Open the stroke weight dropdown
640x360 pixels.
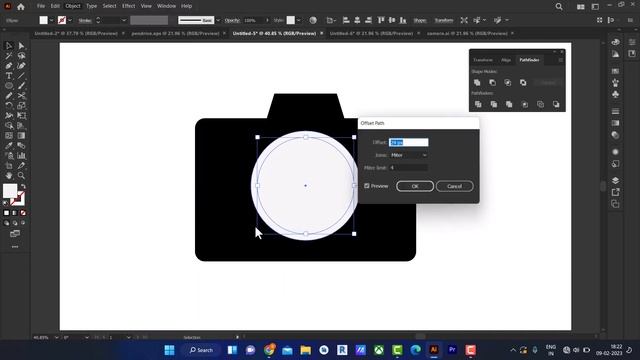(x=124, y=20)
